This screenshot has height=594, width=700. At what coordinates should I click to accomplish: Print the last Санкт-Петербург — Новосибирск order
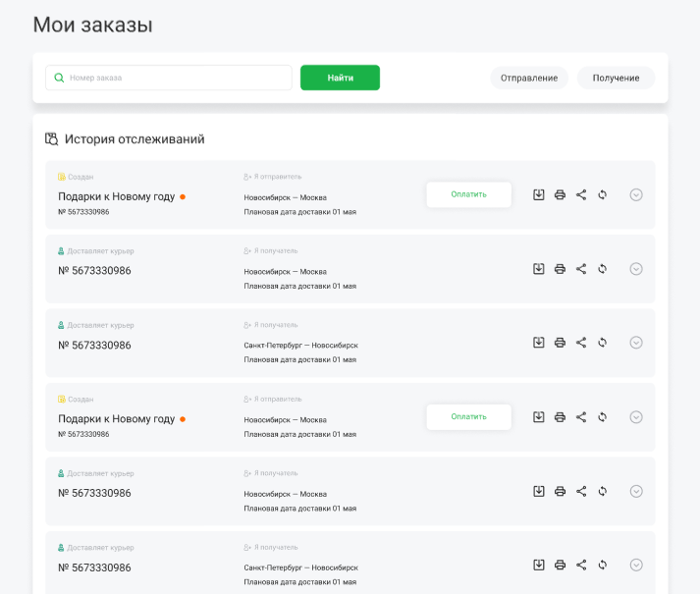pos(560,565)
